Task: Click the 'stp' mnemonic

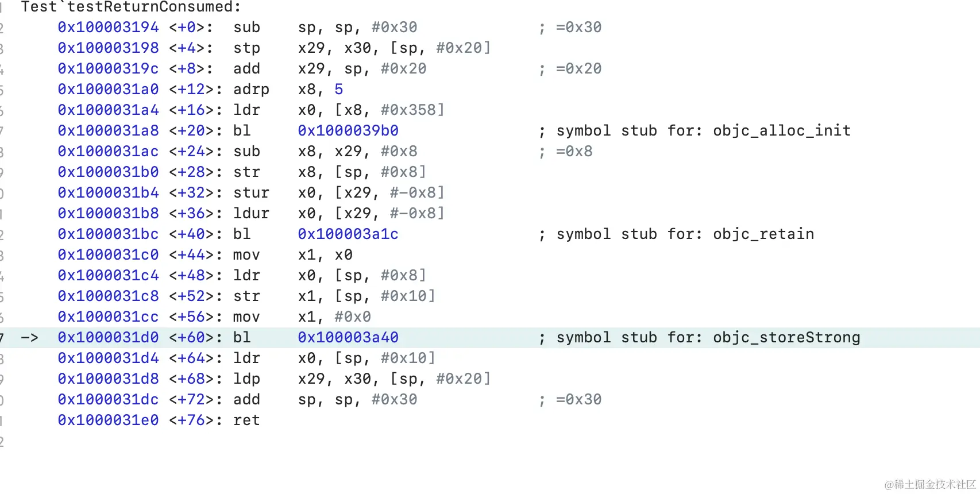Action: (246, 48)
